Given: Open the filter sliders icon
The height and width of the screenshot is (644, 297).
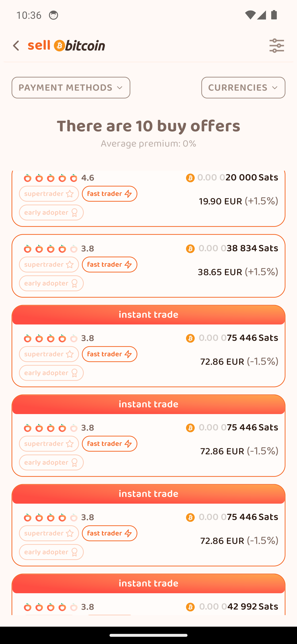Looking at the screenshot, I should 277,46.
